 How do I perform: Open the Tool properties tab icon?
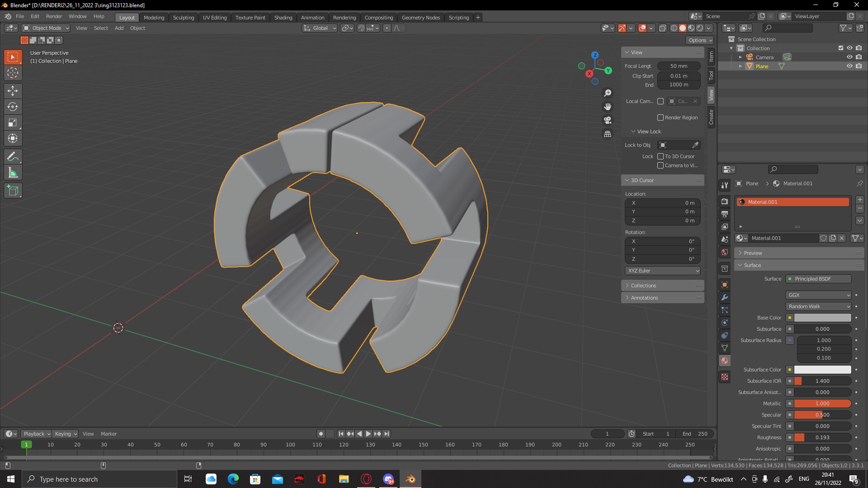click(725, 185)
